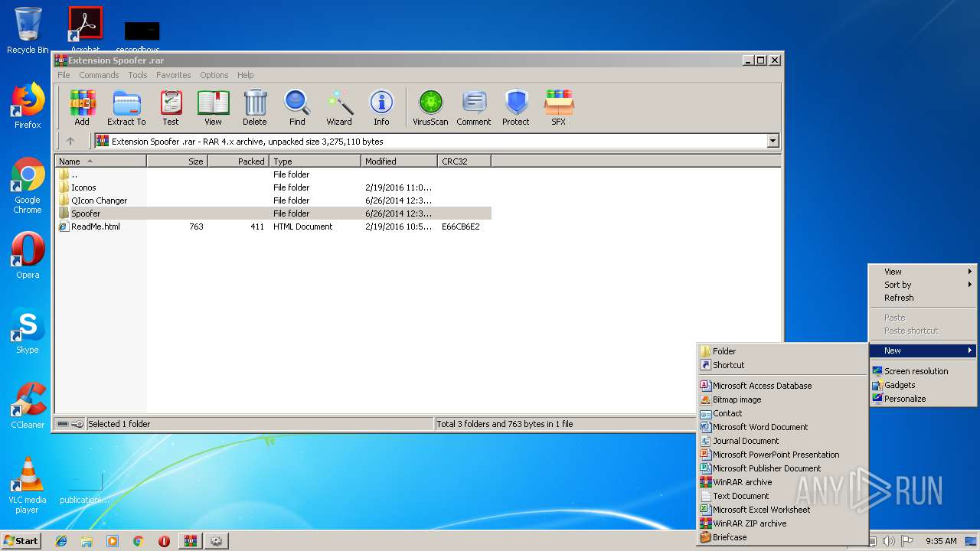Select the Iconos folder row
This screenshot has width=980, height=551.
[x=273, y=187]
